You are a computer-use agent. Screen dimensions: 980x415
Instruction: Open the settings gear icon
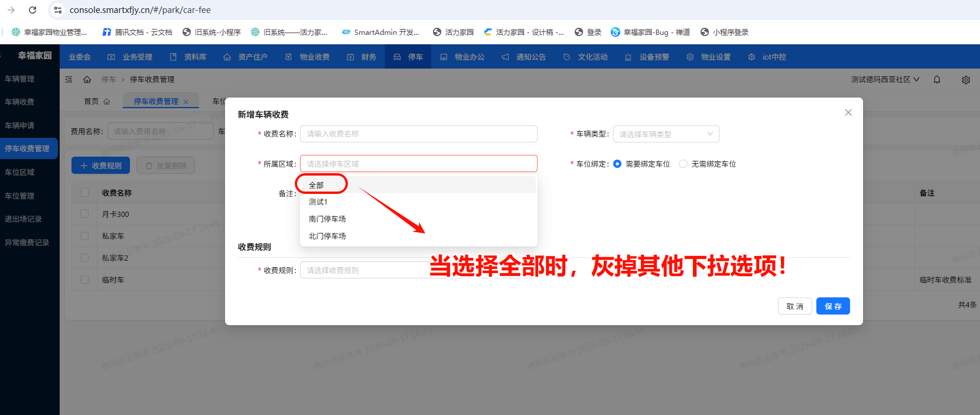(x=966, y=80)
